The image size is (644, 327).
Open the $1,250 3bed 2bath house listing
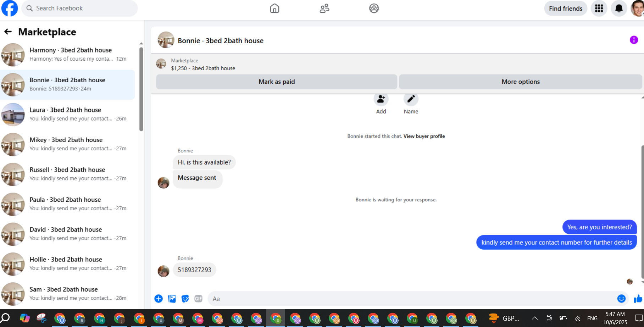click(x=203, y=68)
